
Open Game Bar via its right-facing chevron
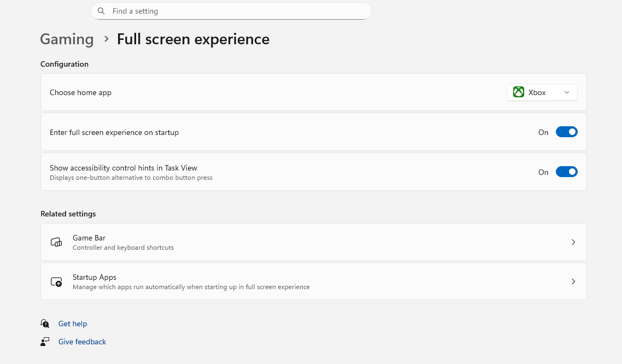573,242
